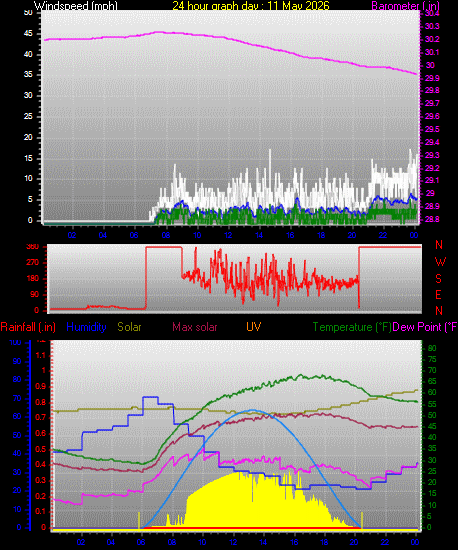Click the green 'Temperature (°F)' legend label
Screen dimensions: 458x550
pos(352,327)
